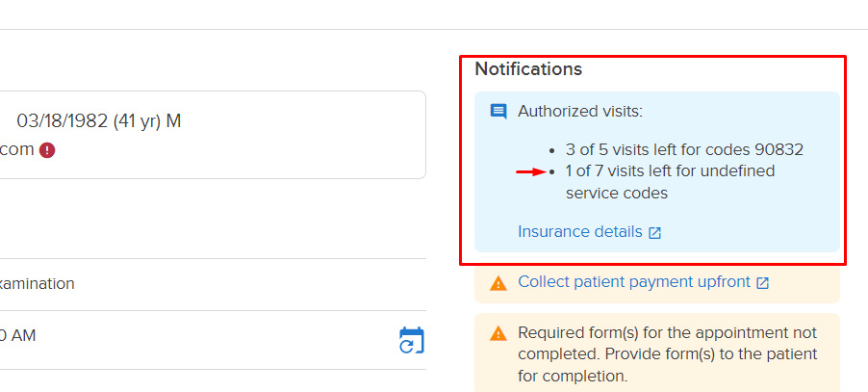Open the Collect patient payment upfront link
Screen dimensions: 868x392
(x=634, y=282)
